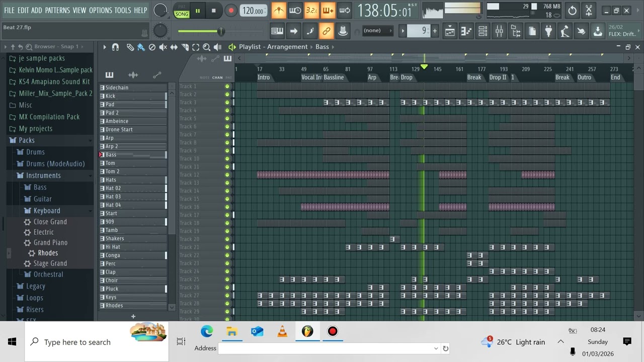This screenshot has height=362, width=644.
Task: Toggle blend recording overdub icon
Action: pos(328,10)
